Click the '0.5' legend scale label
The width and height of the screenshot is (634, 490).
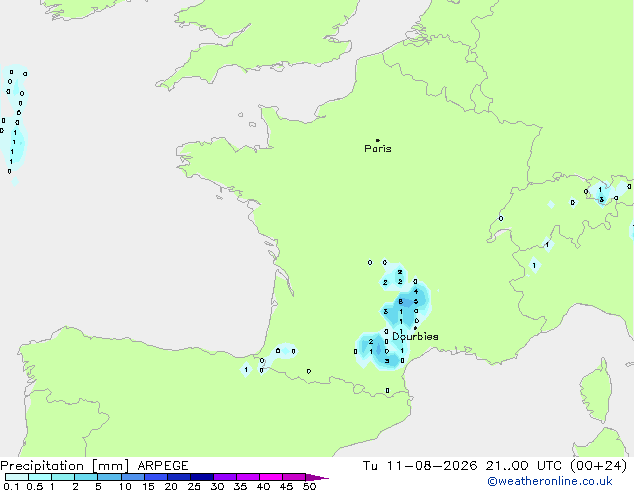tap(35, 486)
